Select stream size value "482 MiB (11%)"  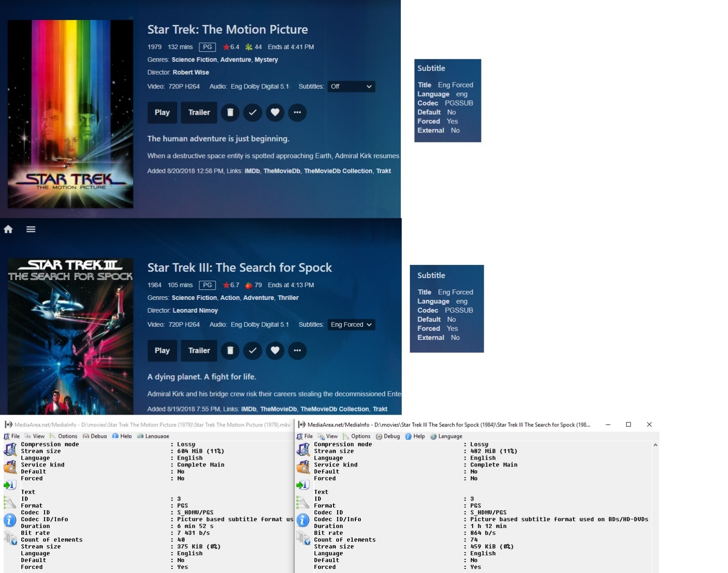point(494,451)
